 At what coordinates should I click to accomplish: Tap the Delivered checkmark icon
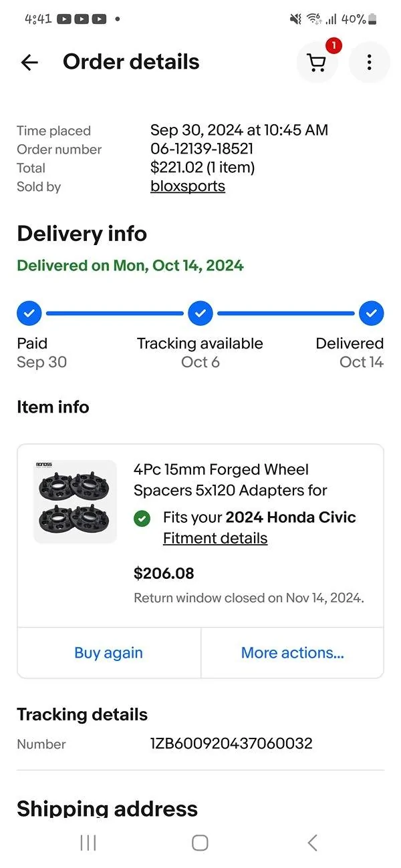coord(372,312)
